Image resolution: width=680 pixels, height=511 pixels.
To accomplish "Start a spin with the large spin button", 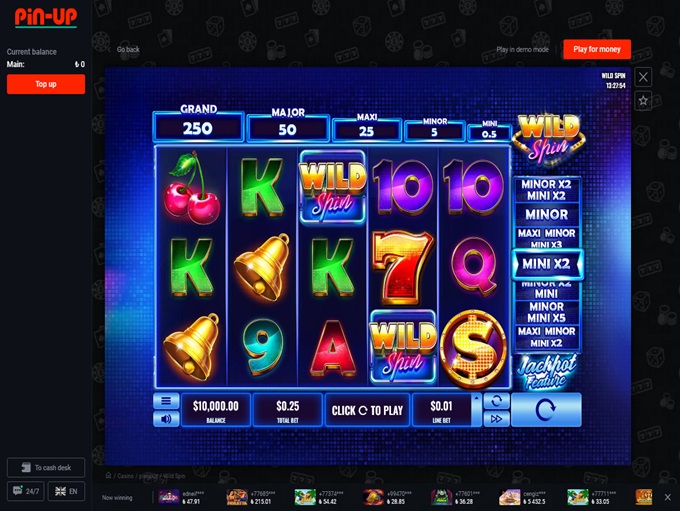I will pyautogui.click(x=546, y=410).
